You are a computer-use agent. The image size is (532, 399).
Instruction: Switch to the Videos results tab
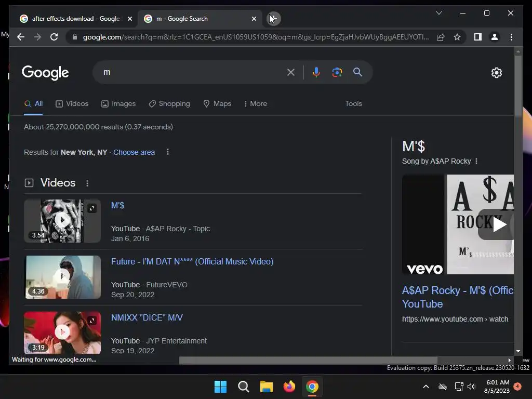pyautogui.click(x=72, y=104)
